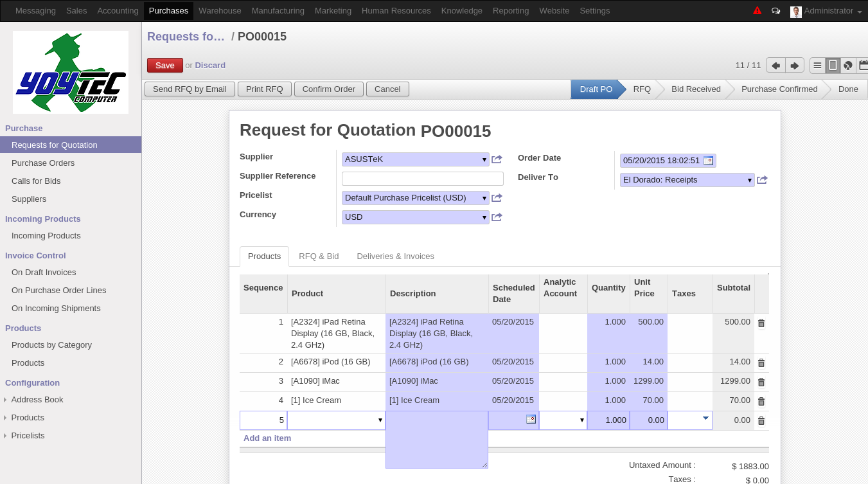Image resolution: width=868 pixels, height=484 pixels.
Task: Delete the iPad Retina Display line
Action: [x=761, y=323]
